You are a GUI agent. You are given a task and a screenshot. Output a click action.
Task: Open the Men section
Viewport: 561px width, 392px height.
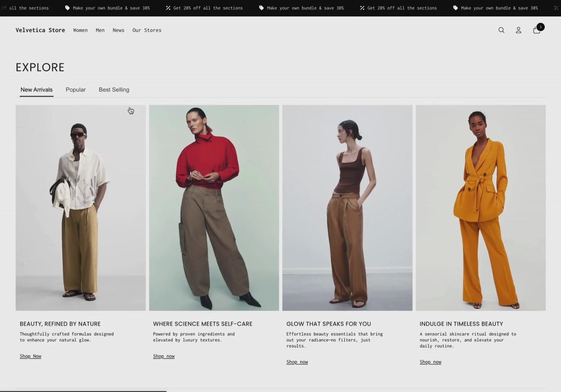(x=100, y=30)
